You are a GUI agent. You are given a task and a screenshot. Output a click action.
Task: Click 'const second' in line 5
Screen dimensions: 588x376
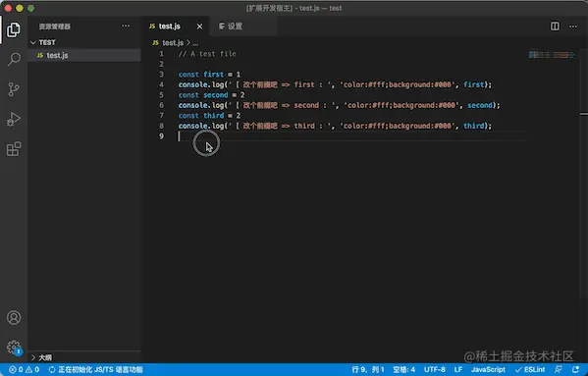pyautogui.click(x=203, y=95)
